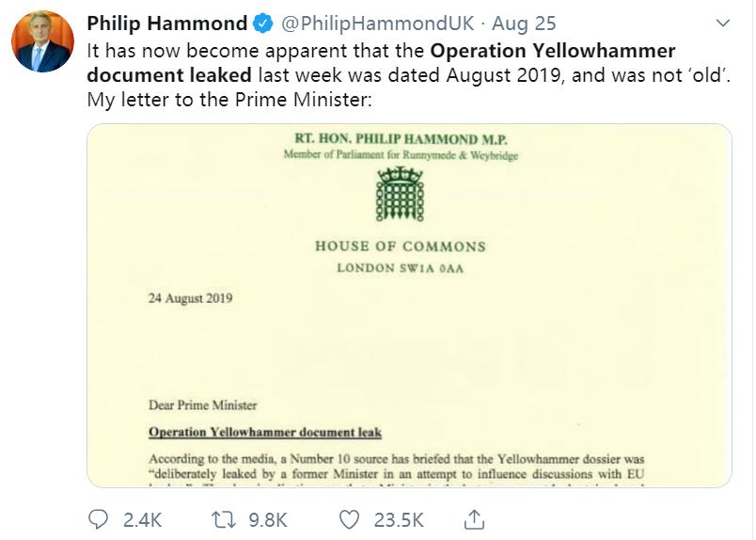The height and width of the screenshot is (540, 756).
Task: Open the Philip Hammond display name
Action: (x=167, y=24)
